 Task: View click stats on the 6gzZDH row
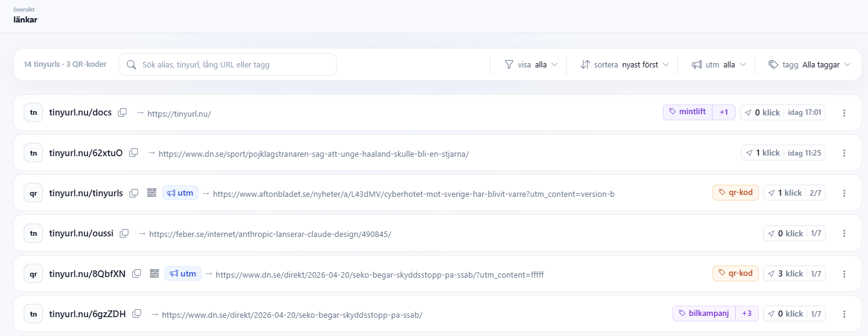[x=795, y=314]
